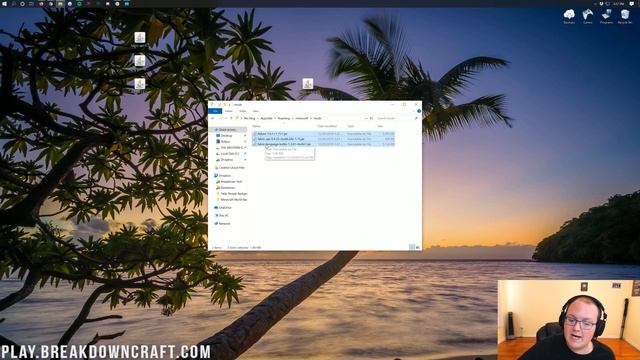Switch to the View ribbon tab
Viewport: 640px width, 360px height.
(x=256, y=111)
